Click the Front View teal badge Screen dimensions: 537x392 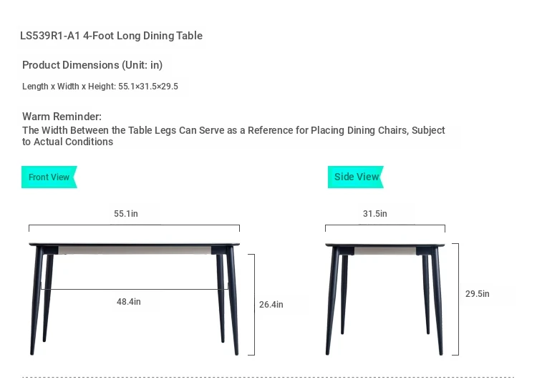pos(49,177)
